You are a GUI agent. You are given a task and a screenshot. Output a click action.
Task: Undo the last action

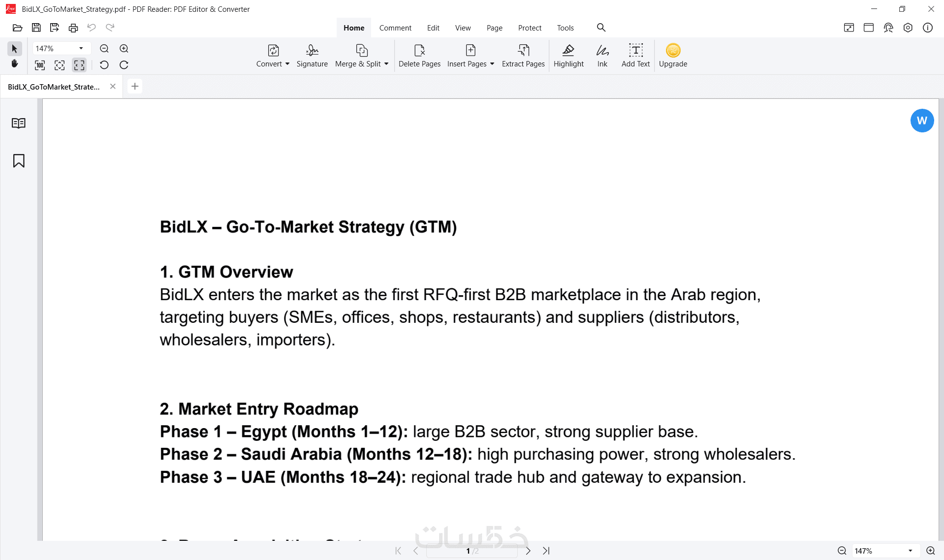[x=92, y=28]
